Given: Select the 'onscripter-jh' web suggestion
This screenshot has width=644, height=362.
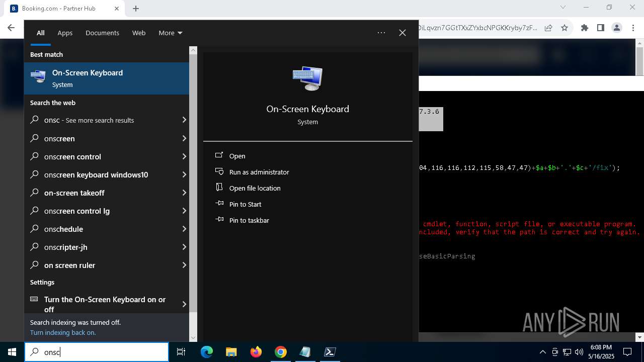Looking at the screenshot, I should click(107, 247).
